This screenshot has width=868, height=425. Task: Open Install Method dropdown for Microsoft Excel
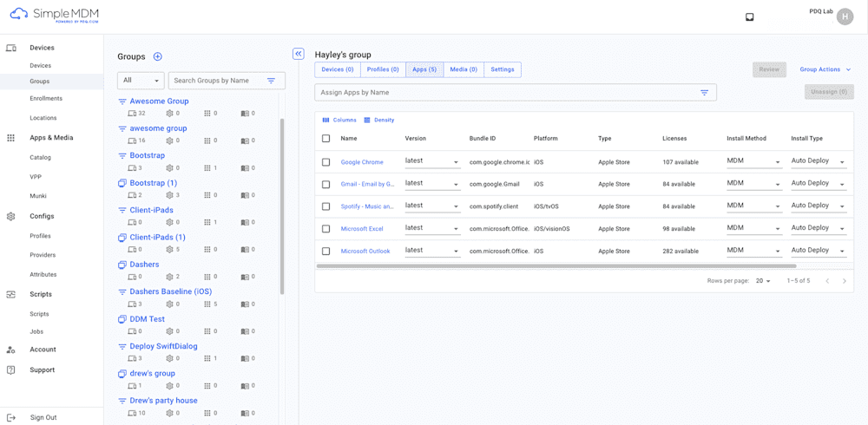(x=754, y=228)
